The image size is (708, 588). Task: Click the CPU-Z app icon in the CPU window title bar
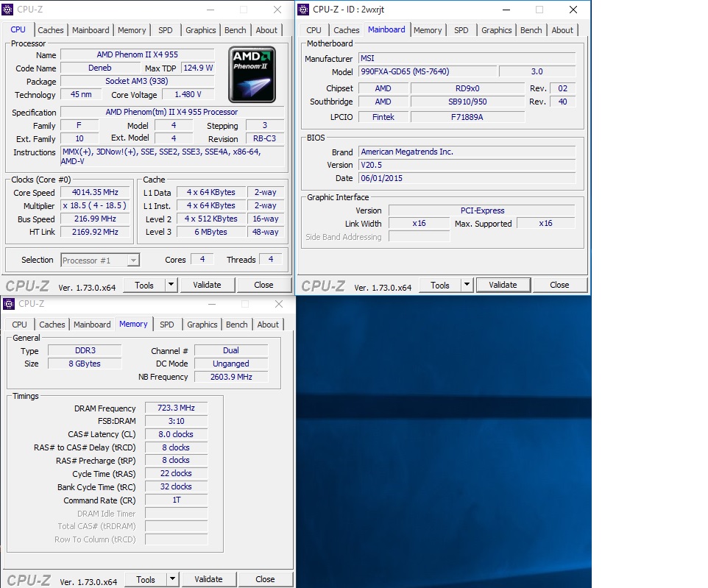tap(7, 10)
